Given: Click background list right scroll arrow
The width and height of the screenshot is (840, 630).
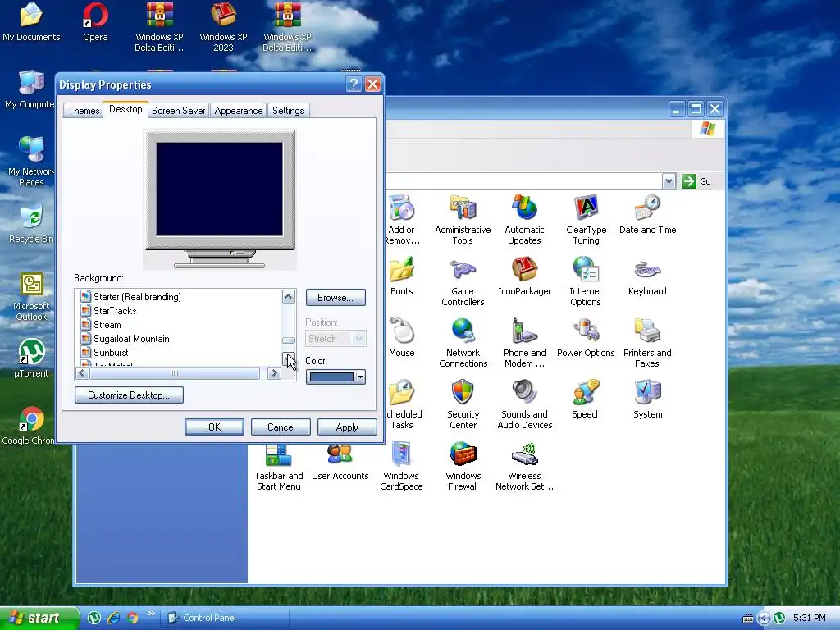Looking at the screenshot, I should (274, 373).
